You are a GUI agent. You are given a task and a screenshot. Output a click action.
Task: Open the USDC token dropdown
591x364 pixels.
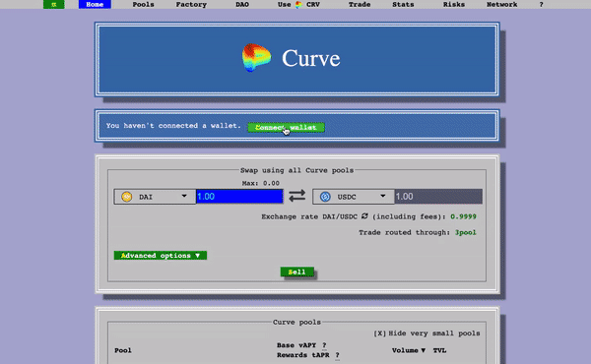tap(354, 197)
